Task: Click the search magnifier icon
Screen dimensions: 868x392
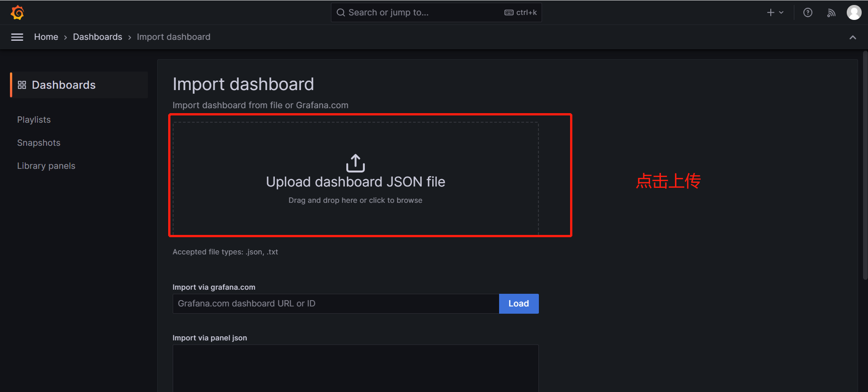Action: [341, 13]
